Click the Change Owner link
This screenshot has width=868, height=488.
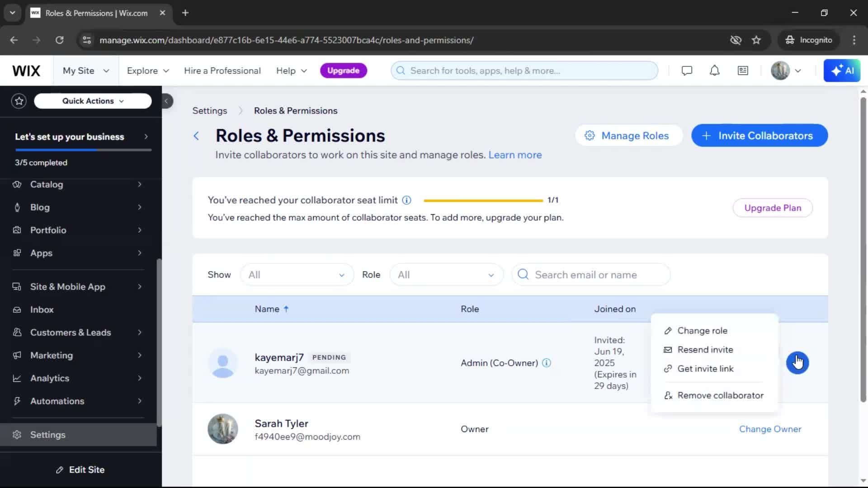click(x=770, y=429)
